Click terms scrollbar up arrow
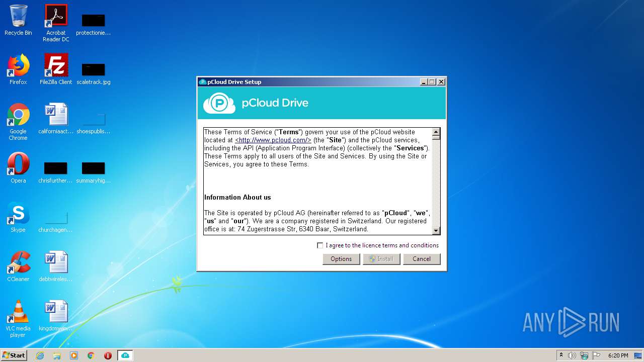Viewport: 644px width, 362px height. click(436, 132)
